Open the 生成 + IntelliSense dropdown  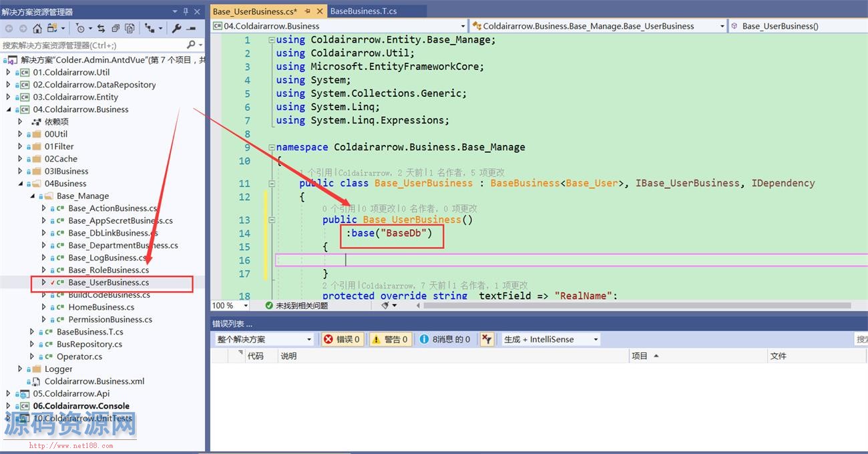tap(551, 339)
